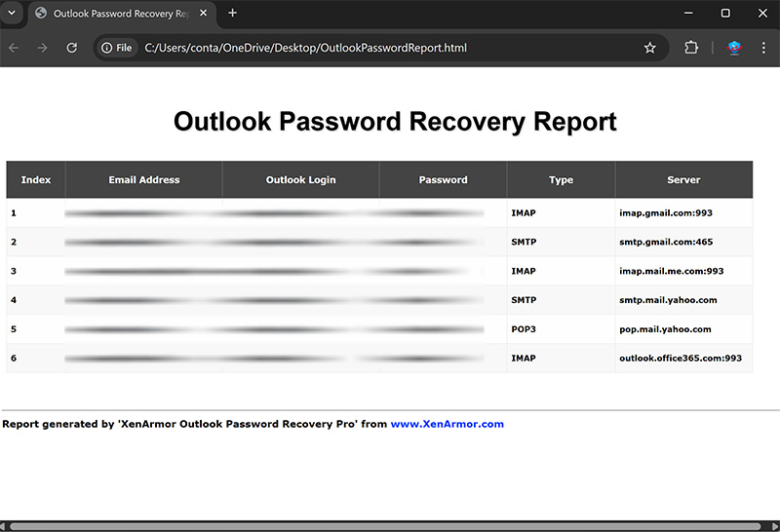
Task: Click the address bar file path
Action: click(305, 48)
